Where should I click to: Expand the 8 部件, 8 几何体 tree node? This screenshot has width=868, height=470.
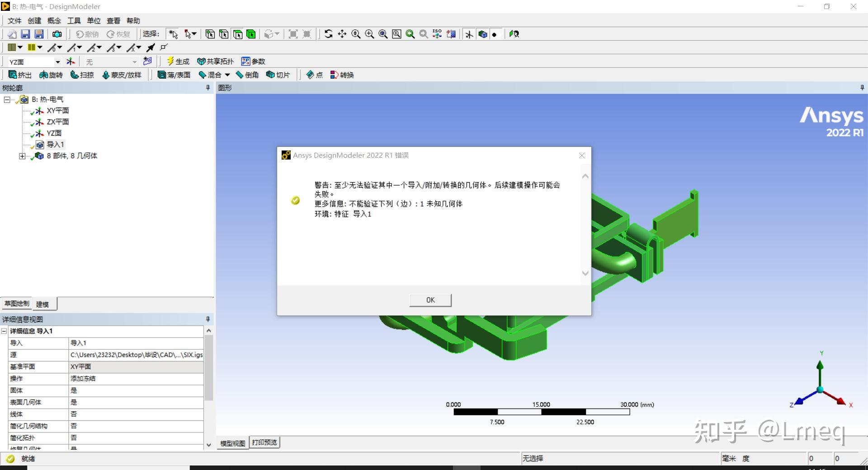tap(22, 156)
